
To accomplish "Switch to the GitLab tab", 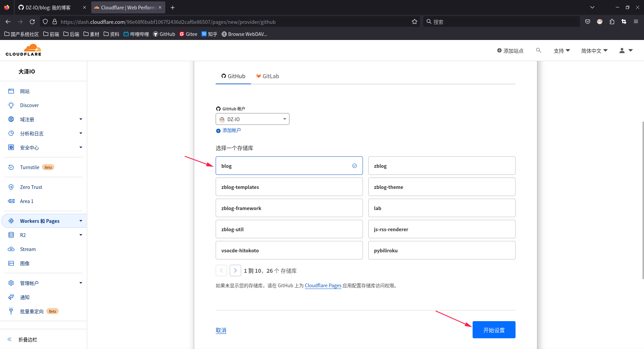I will pos(268,76).
